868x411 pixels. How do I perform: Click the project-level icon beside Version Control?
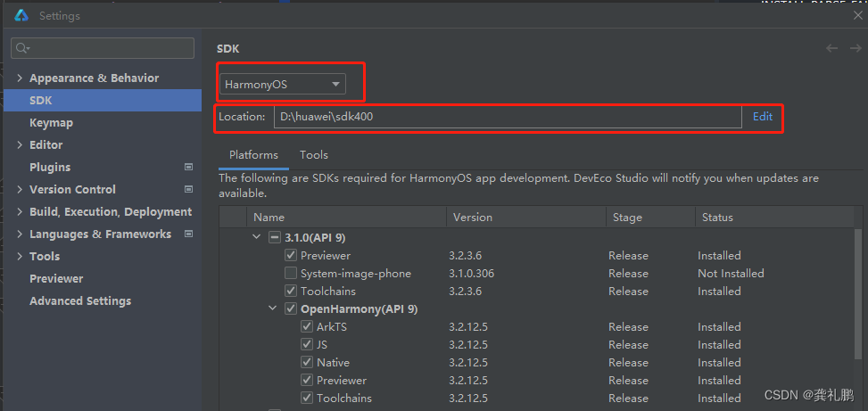pos(188,189)
